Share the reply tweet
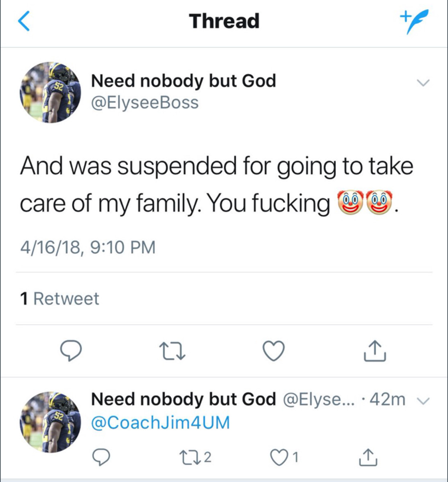 coord(367,457)
